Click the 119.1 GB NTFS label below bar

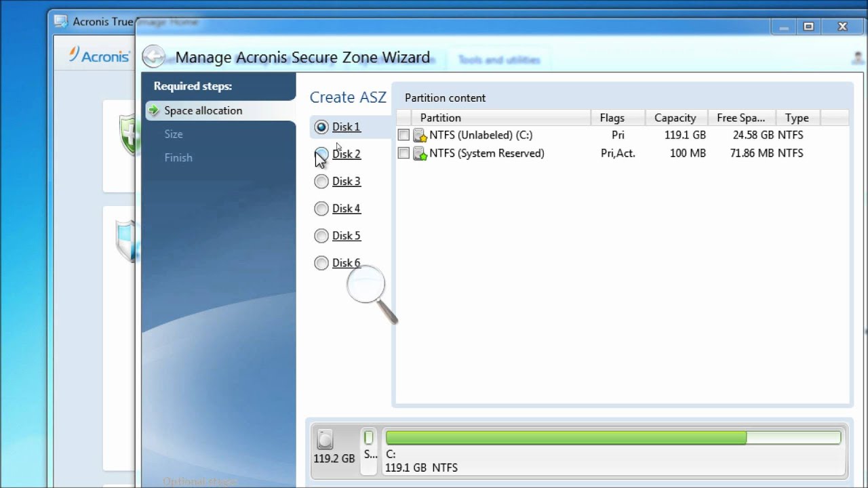[x=421, y=468]
